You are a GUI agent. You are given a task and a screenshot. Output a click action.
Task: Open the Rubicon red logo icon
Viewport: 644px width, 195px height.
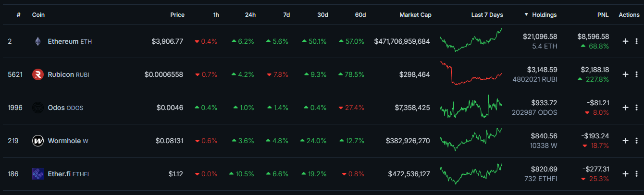click(x=38, y=74)
